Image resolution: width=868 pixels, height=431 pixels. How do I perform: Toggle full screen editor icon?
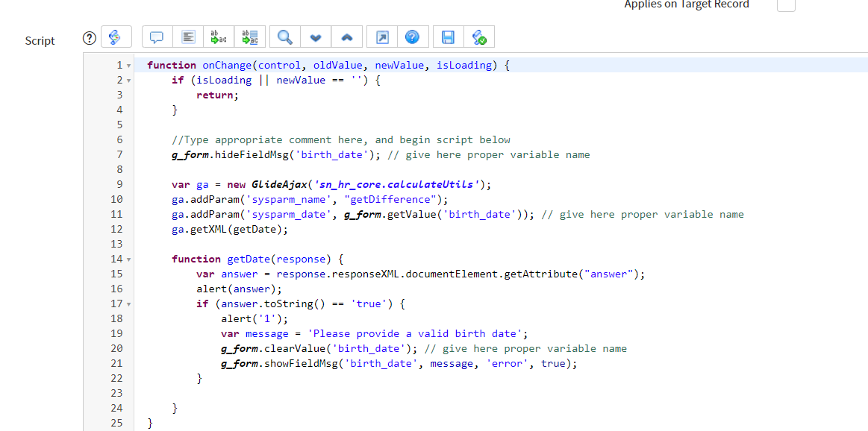click(x=383, y=37)
